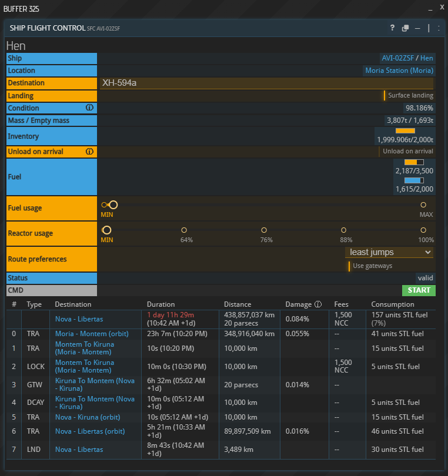This screenshot has width=448, height=476.
Task: Click the Unload on arrival info icon
Action: 89,152
